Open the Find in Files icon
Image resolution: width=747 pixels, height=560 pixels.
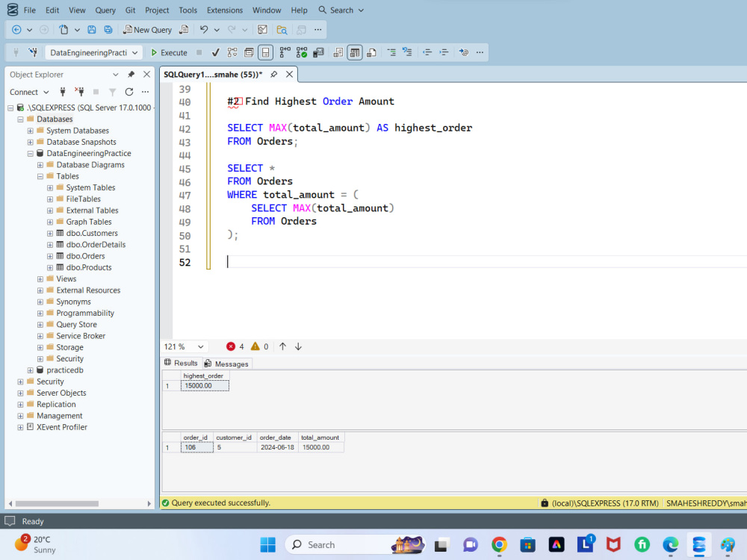(x=282, y=30)
